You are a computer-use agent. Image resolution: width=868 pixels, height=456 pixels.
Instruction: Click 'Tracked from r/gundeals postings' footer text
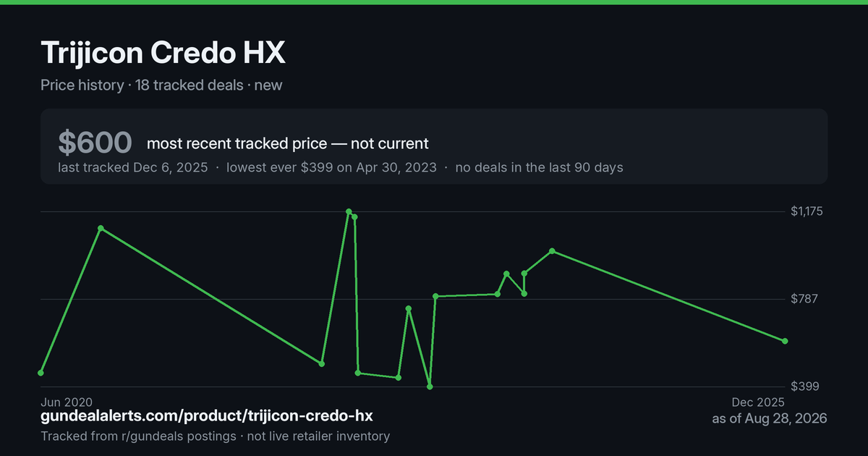[138, 436]
